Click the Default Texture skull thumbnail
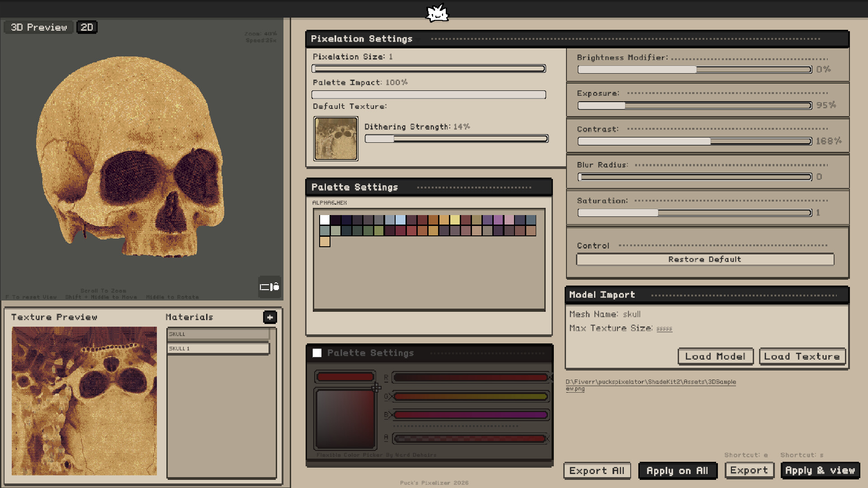The width and height of the screenshot is (868, 488). click(x=335, y=139)
